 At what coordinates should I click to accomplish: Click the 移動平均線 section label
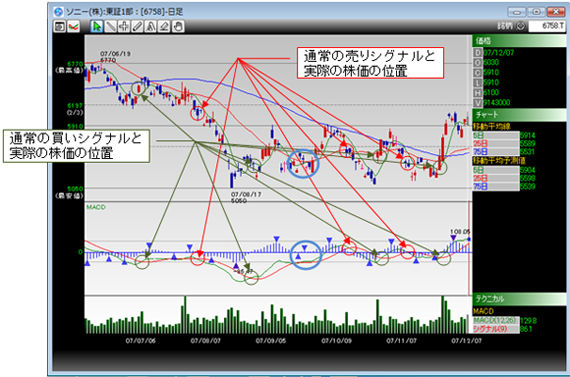492,127
